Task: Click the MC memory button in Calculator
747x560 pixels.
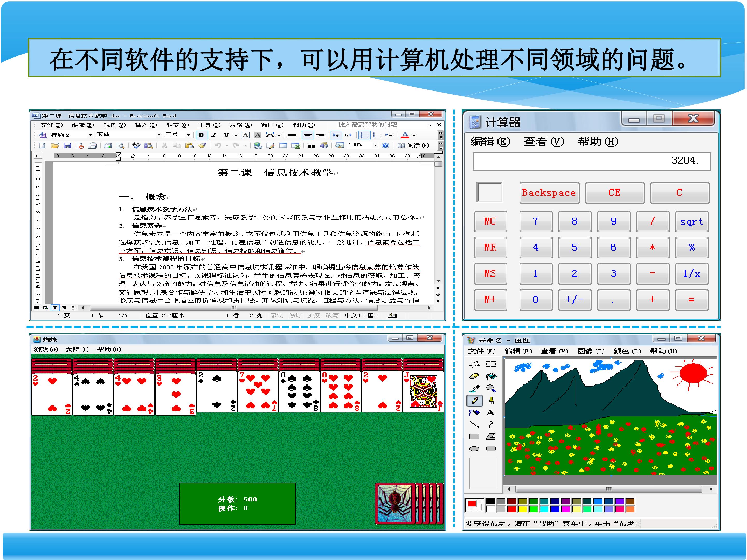Action: pos(490,221)
